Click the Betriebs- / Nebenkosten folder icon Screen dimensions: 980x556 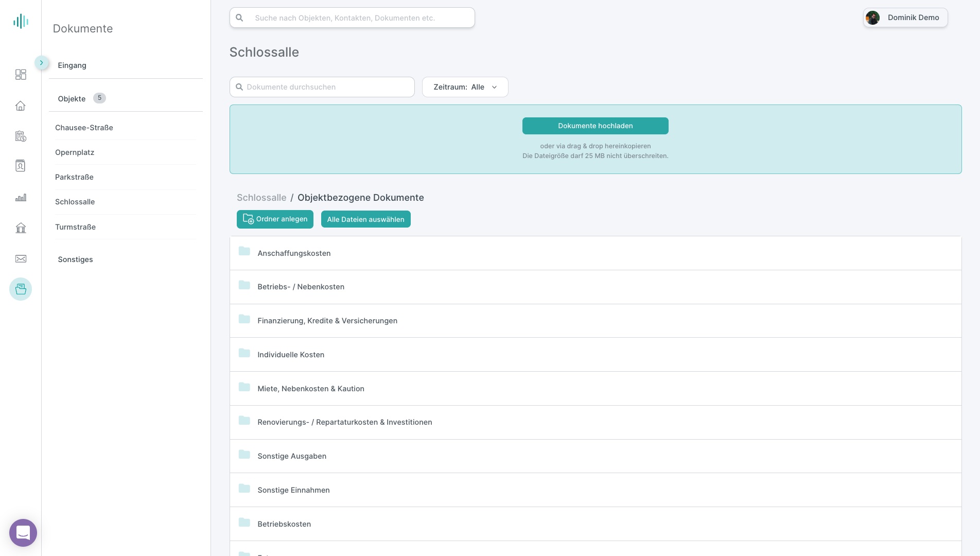click(x=244, y=285)
